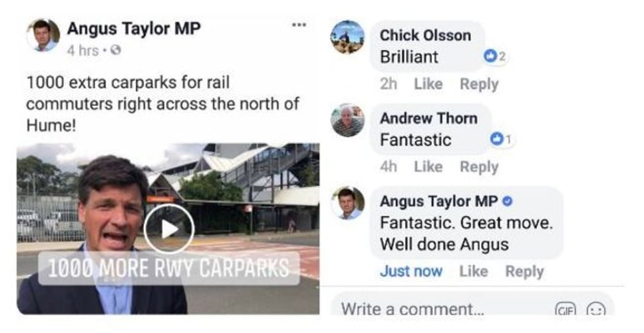Open Chick Olsson's profile picture
The image size is (644, 333).
[347, 37]
